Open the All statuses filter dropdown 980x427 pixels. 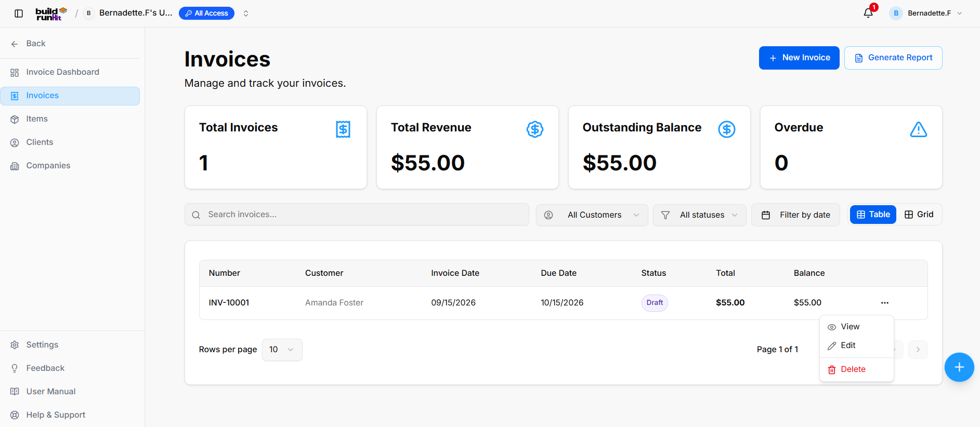700,215
